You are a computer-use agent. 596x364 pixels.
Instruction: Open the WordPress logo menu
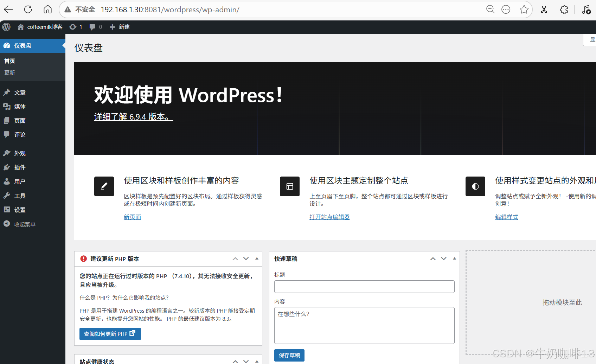tap(6, 27)
